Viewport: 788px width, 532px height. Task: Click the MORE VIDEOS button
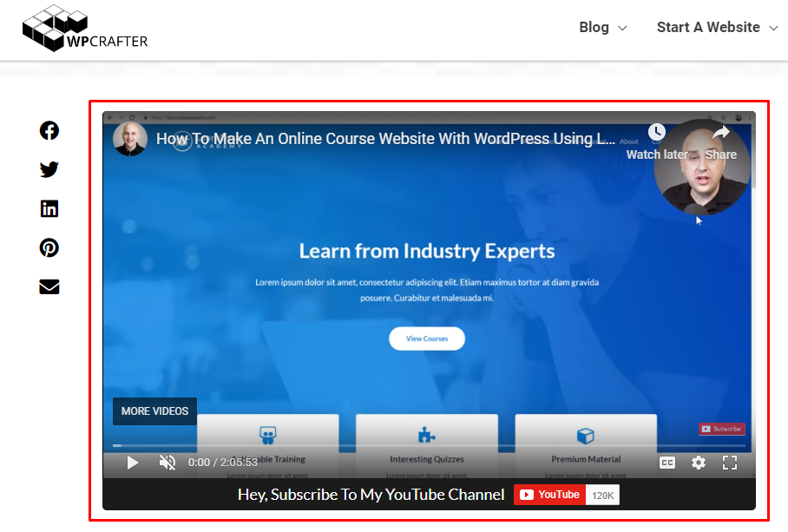(154, 410)
